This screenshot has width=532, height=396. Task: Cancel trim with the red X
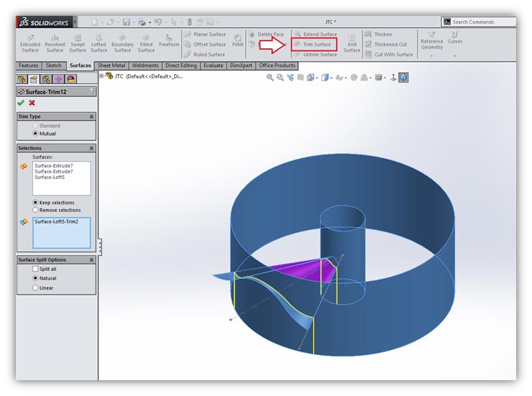[x=32, y=103]
